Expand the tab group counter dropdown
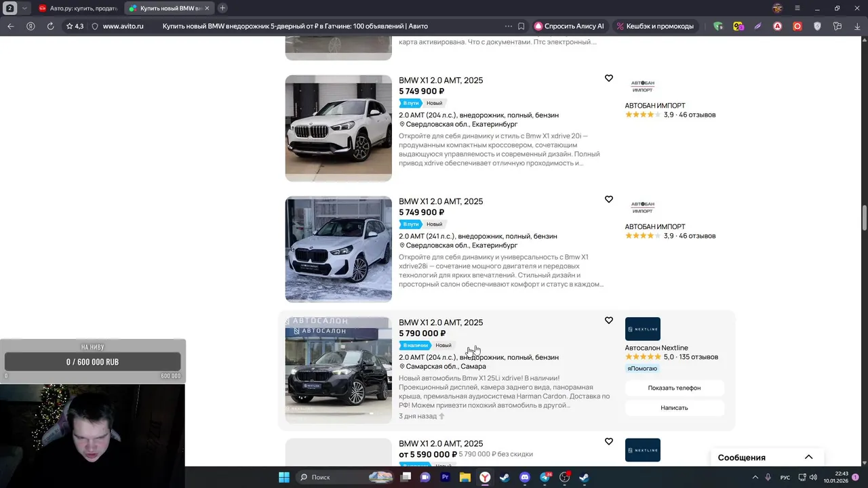The image size is (868, 488). [25, 8]
